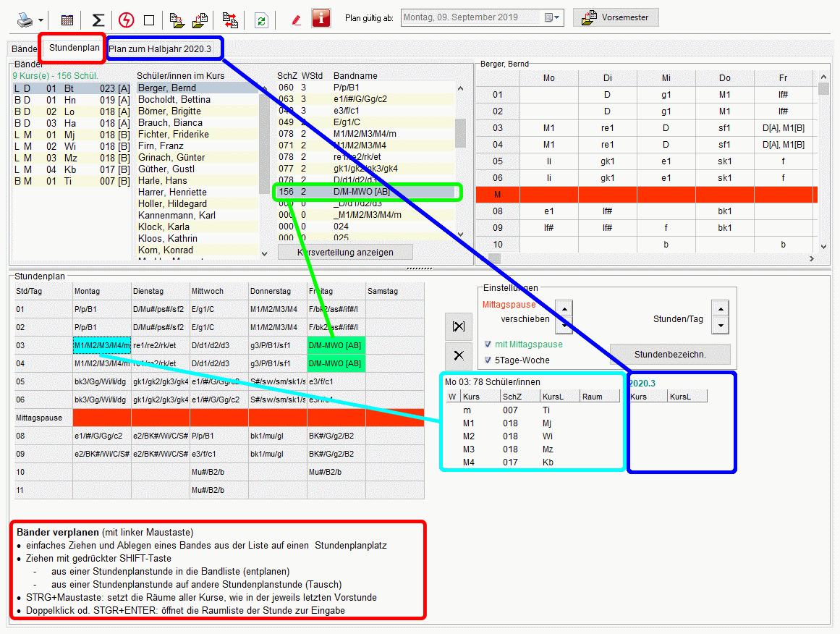Increase Stunden/Tag with the up arrow

click(720, 308)
